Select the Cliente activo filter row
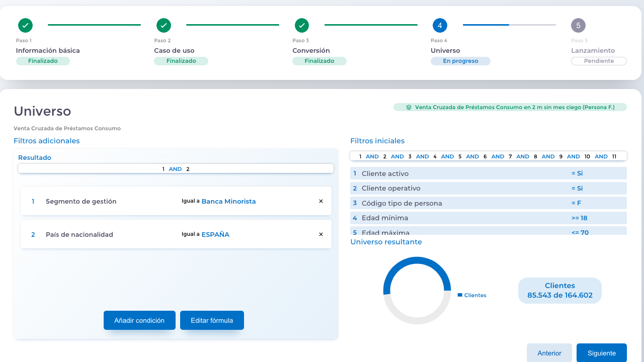The width and height of the screenshot is (644, 362). [x=489, y=173]
